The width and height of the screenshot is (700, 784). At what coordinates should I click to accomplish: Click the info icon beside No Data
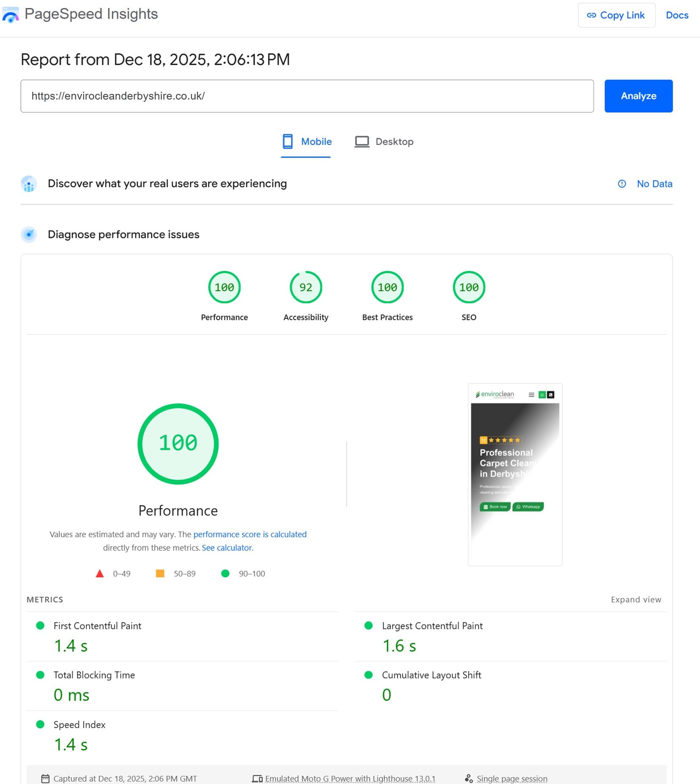click(x=621, y=184)
